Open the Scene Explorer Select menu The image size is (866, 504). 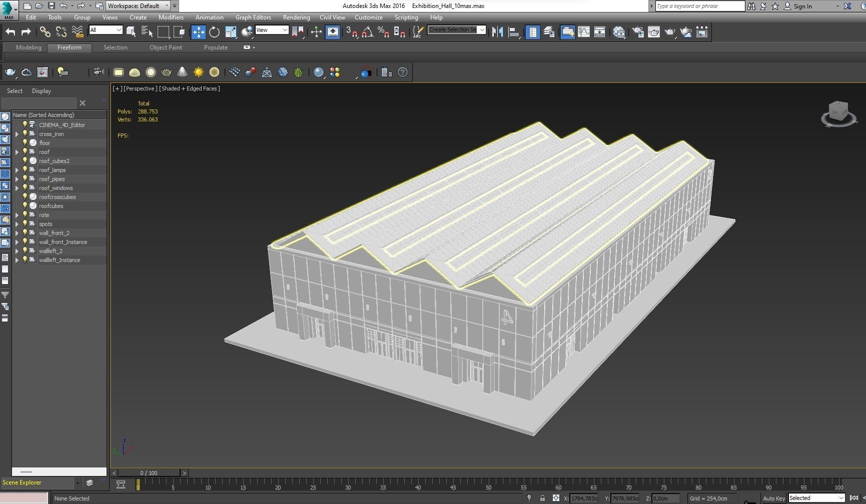tap(15, 91)
